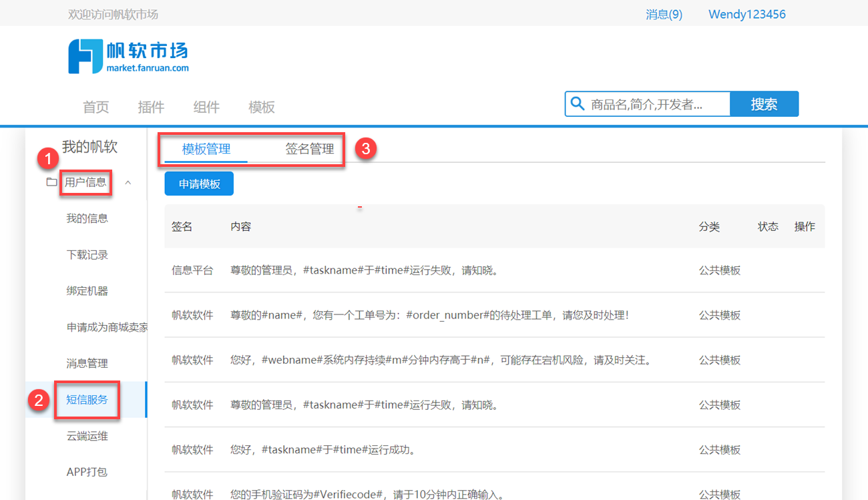The image size is (868, 500).
Task: Click 公共模板 in the 运行成功 row
Action: (720, 449)
